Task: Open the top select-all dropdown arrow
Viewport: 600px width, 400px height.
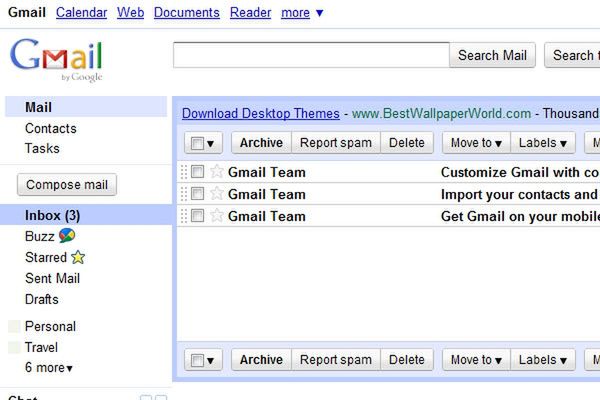Action: click(210, 144)
